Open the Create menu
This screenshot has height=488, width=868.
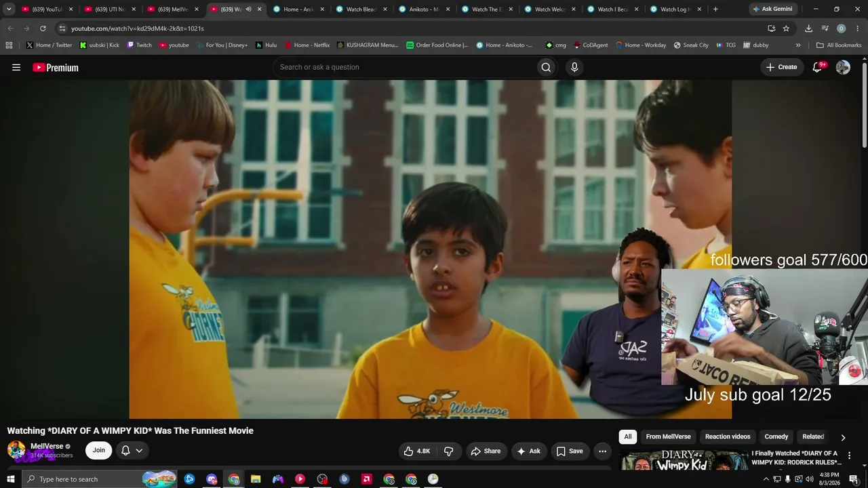(782, 67)
